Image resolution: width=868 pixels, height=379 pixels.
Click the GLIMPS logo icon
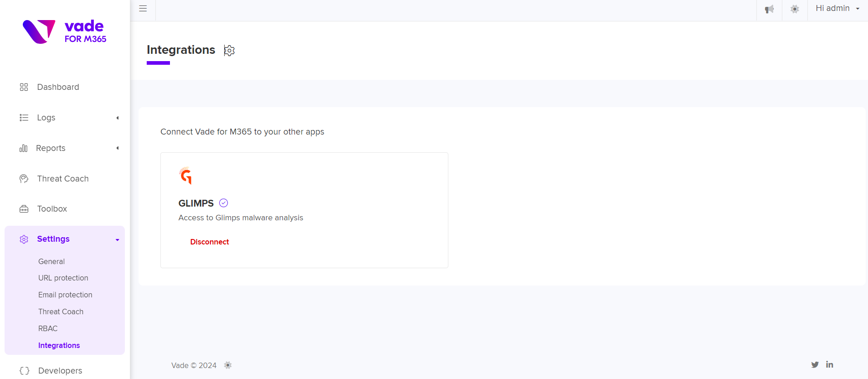click(x=186, y=176)
